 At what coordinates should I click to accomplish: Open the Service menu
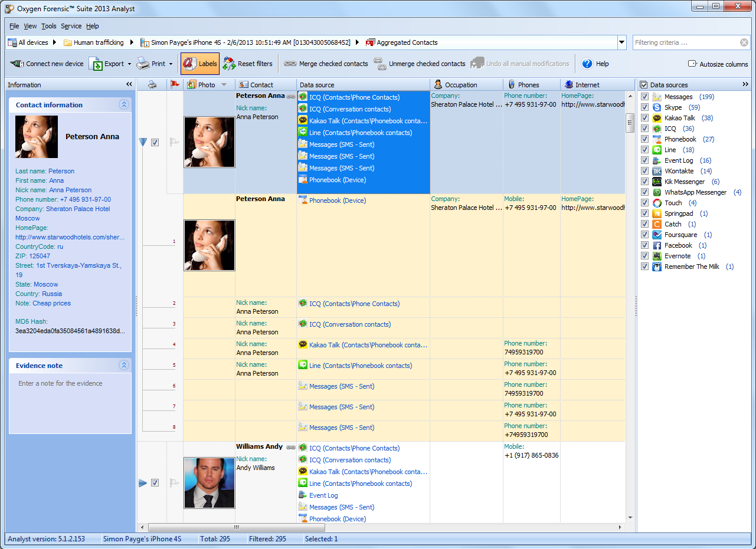click(x=71, y=26)
